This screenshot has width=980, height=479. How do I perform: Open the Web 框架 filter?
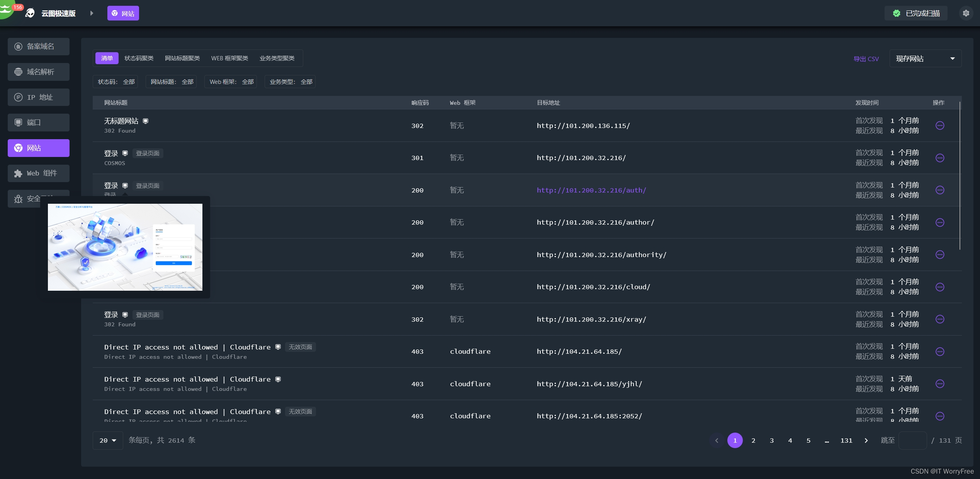(231, 82)
